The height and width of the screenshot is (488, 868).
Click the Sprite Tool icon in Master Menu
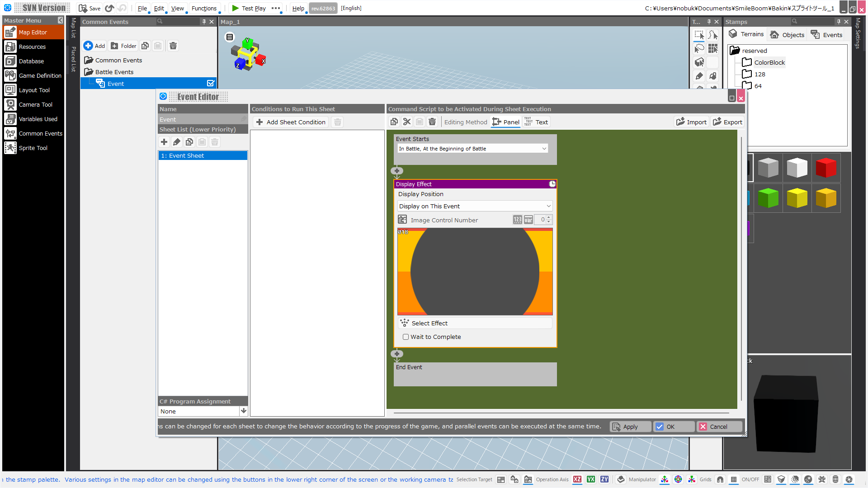coord(10,148)
